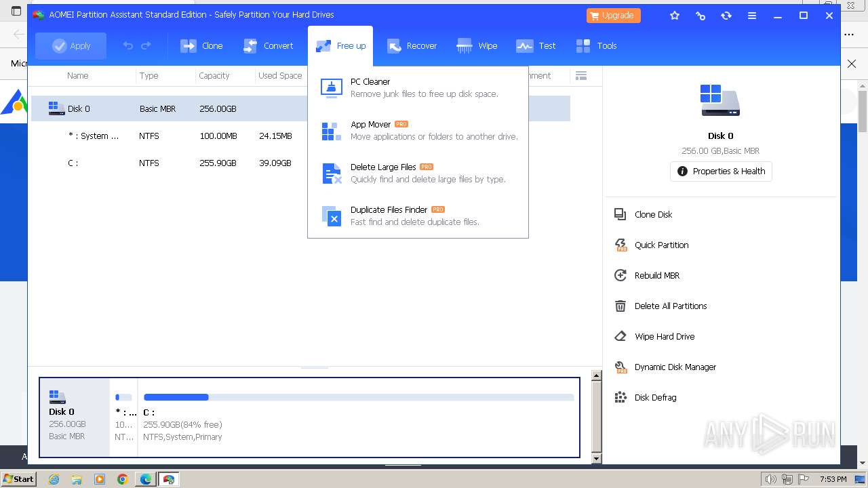The image size is (868, 488).
Task: Click Delete All Partitions option
Action: coord(671,306)
